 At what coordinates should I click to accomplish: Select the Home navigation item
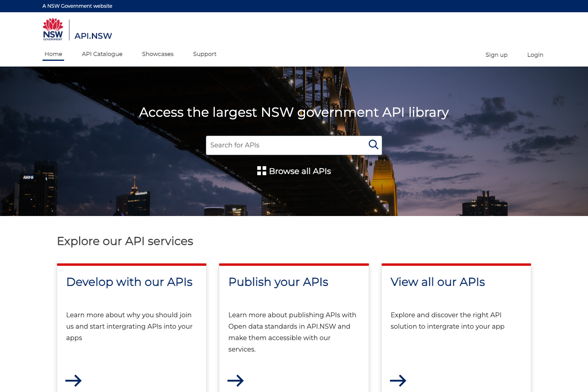click(53, 54)
